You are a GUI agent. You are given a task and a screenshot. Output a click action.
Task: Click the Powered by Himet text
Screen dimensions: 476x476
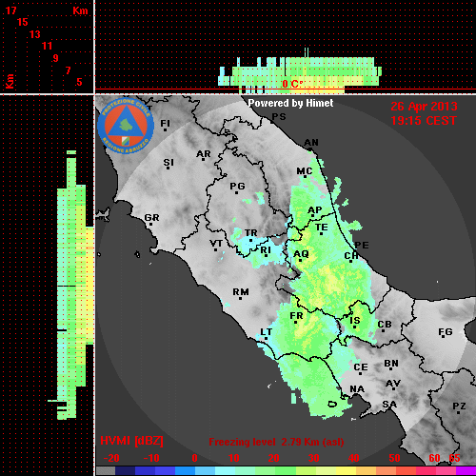(x=290, y=103)
